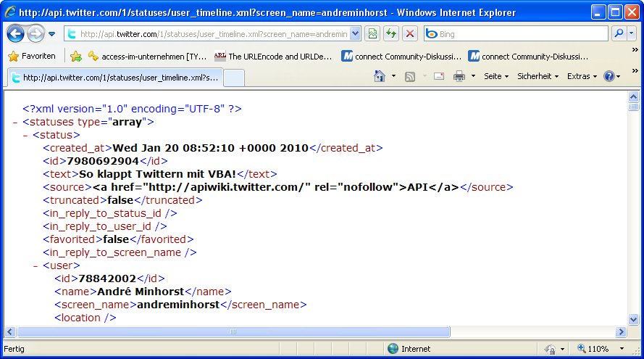Collapse the statuses XML node
Viewport: 644px width, 359px height.
click(x=15, y=122)
